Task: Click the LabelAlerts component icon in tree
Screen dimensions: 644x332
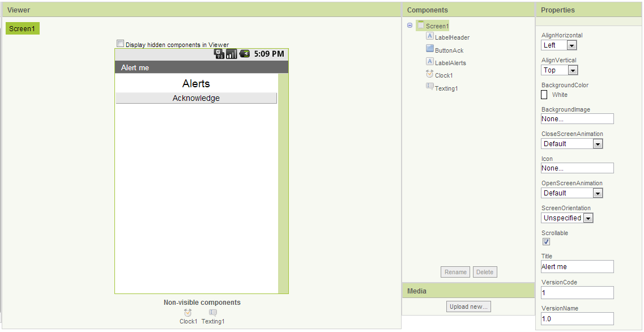Action: (x=429, y=62)
